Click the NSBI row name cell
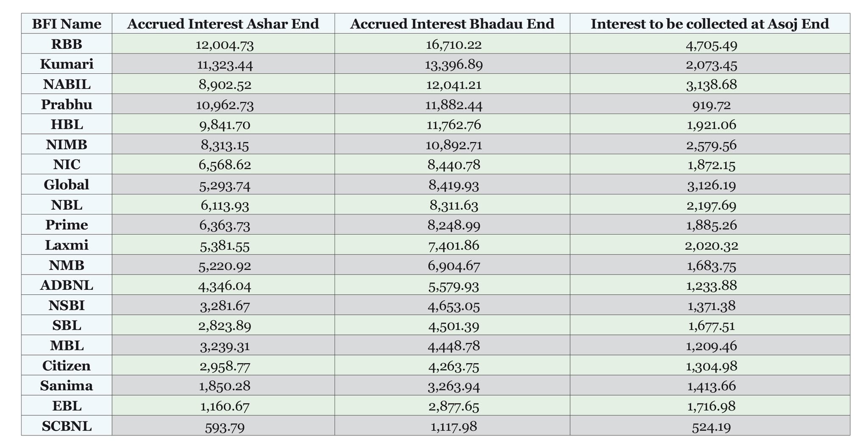This screenshot has height=447, width=868. point(67,305)
